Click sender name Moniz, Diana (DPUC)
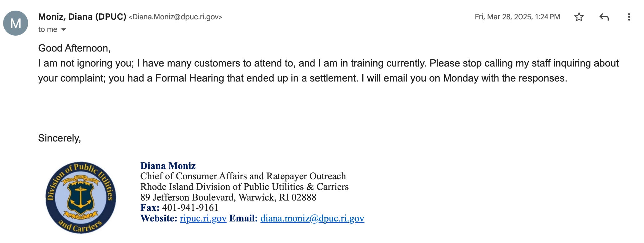The height and width of the screenshot is (243, 644). (x=82, y=17)
